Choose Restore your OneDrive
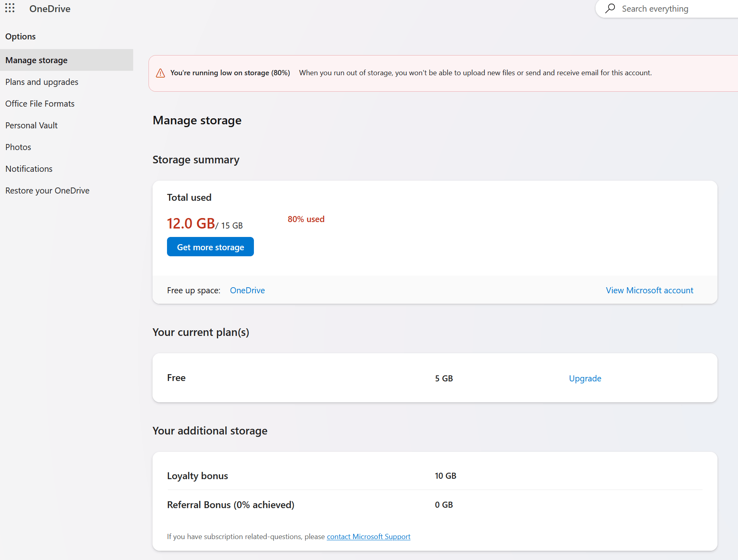Image resolution: width=738 pixels, height=560 pixels. coord(47,191)
